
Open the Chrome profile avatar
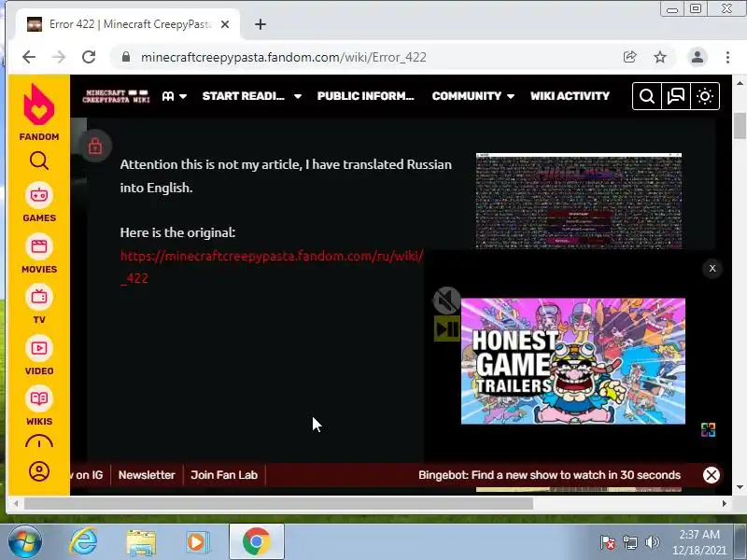pos(698,57)
